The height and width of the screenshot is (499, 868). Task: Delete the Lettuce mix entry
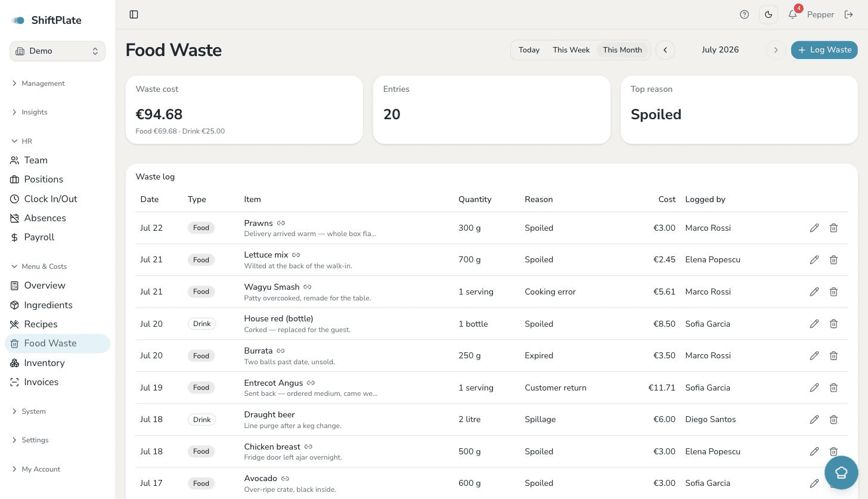tap(833, 259)
